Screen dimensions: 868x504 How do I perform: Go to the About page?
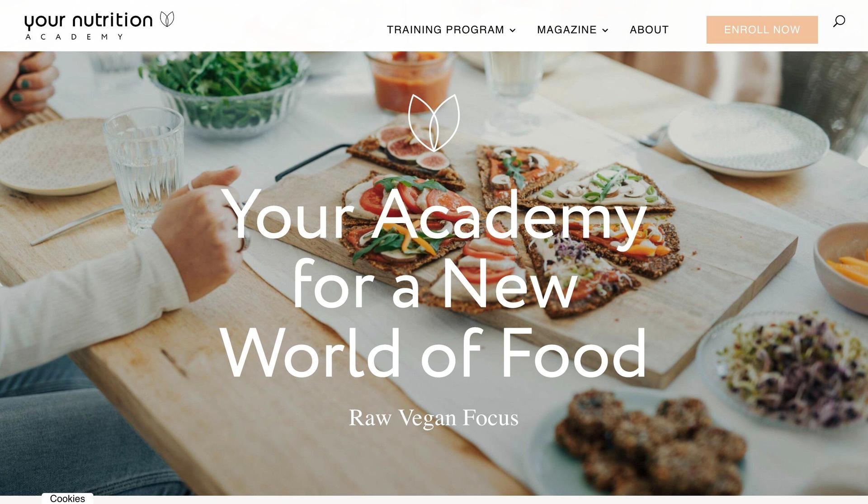649,30
